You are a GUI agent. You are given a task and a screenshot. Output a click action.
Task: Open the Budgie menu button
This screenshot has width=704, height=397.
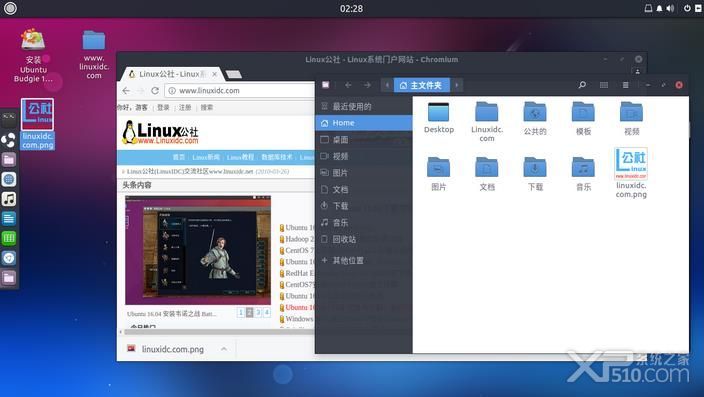point(10,8)
